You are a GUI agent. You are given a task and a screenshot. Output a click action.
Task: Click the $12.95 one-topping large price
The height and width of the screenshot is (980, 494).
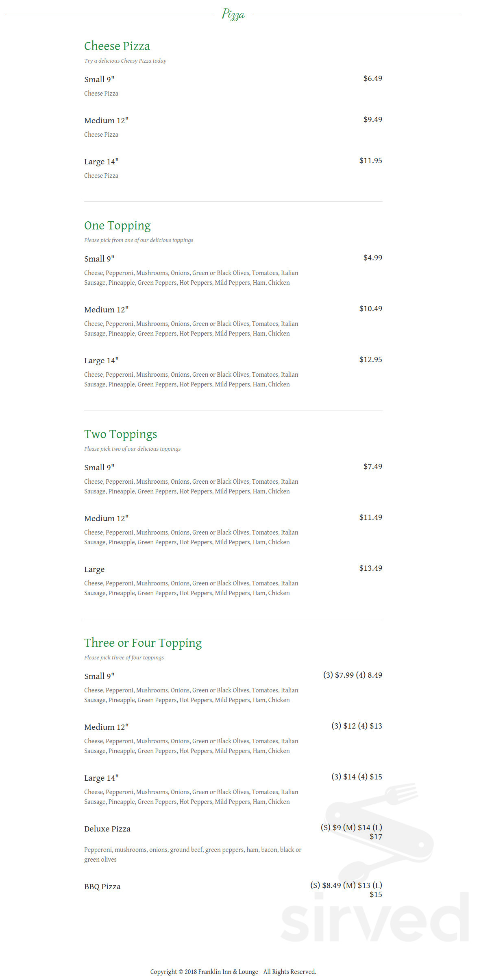[x=370, y=359]
